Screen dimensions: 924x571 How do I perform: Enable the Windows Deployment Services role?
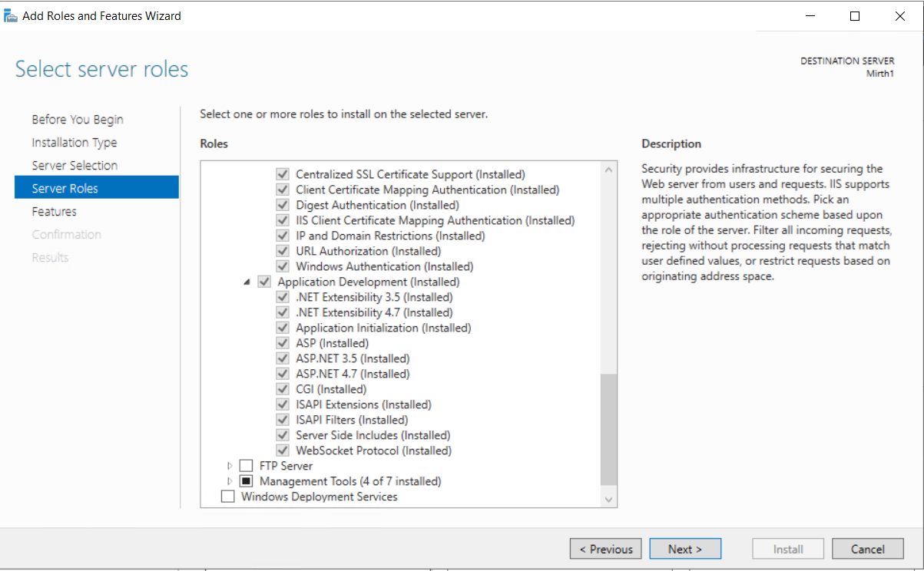[227, 497]
